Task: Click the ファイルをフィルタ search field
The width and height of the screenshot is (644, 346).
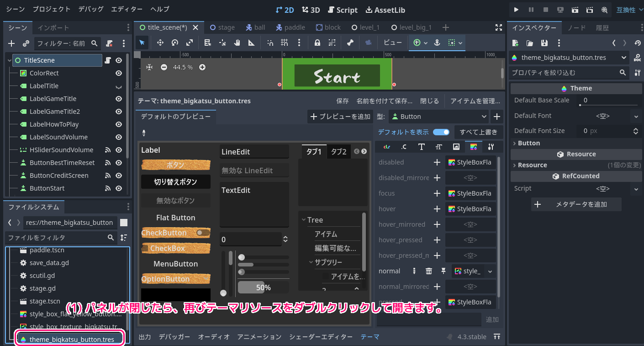Action: (60, 238)
